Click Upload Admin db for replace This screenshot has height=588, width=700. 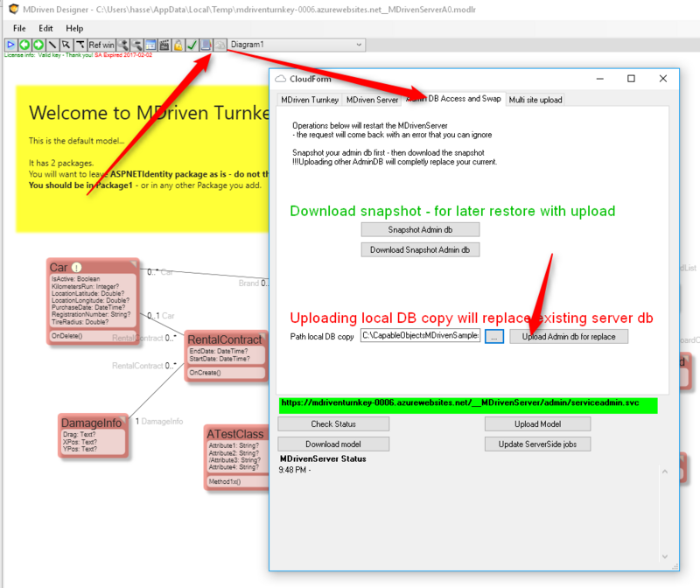pyautogui.click(x=569, y=336)
